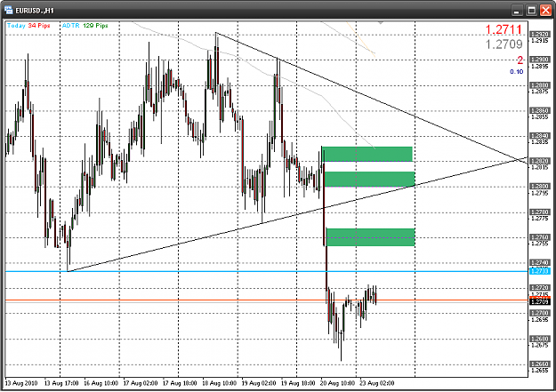Select the lowest green rectangle near 1.2760

click(x=371, y=237)
